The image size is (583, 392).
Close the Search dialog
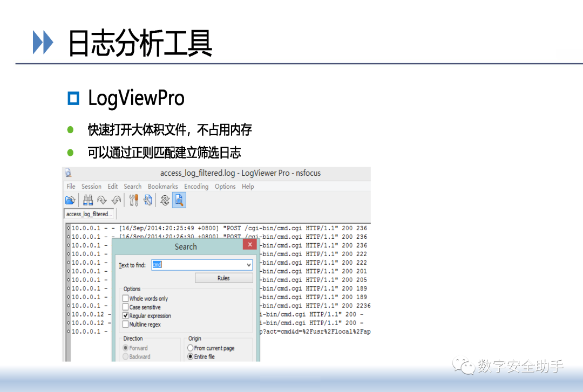point(250,244)
